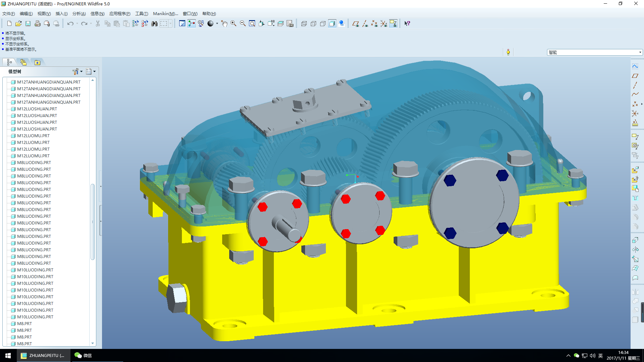Add a component to the assembly
The width and height of the screenshot is (644, 362).
pos(635,170)
